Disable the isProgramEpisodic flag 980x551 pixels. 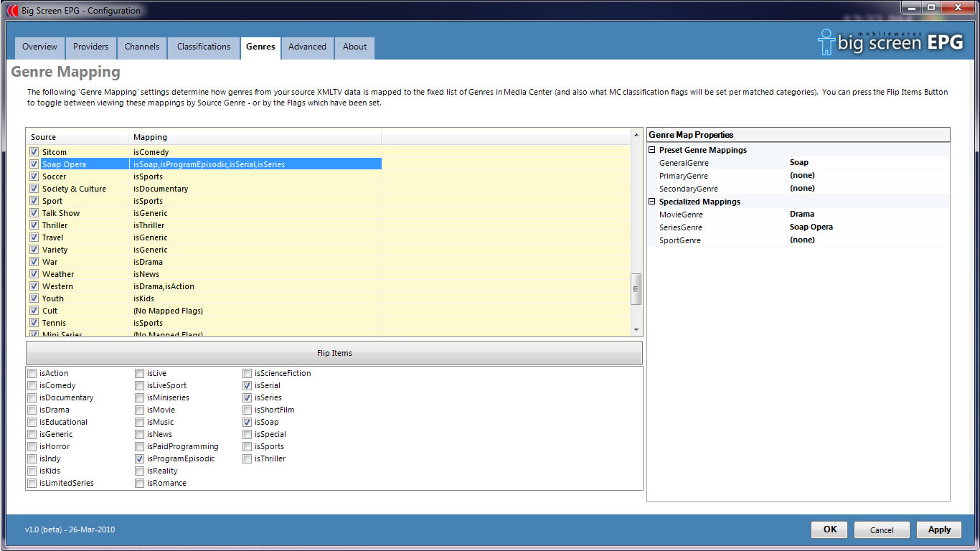pos(140,458)
